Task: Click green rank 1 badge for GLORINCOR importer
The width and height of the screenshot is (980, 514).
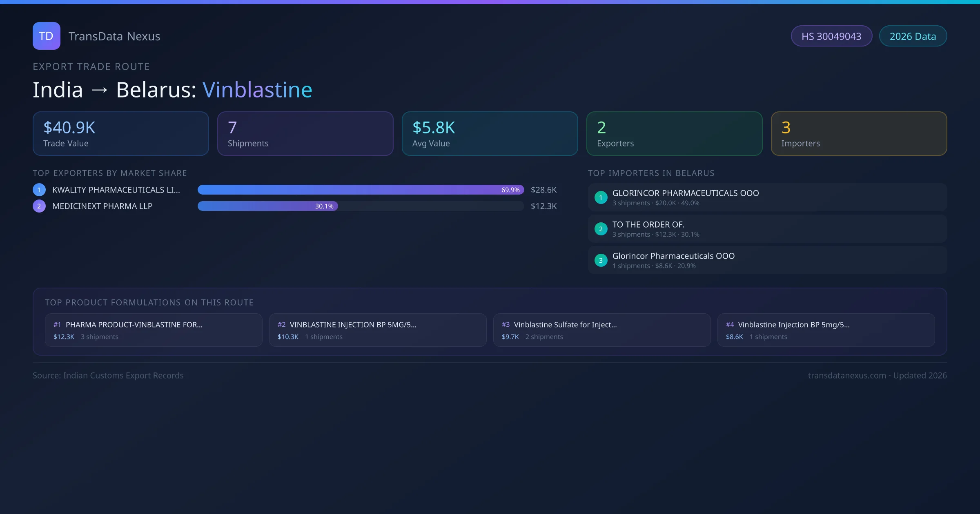Action: 601,197
